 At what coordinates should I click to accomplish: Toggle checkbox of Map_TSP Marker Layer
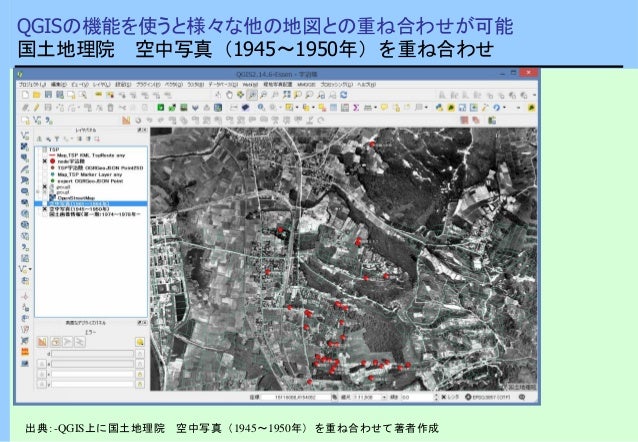point(45,174)
